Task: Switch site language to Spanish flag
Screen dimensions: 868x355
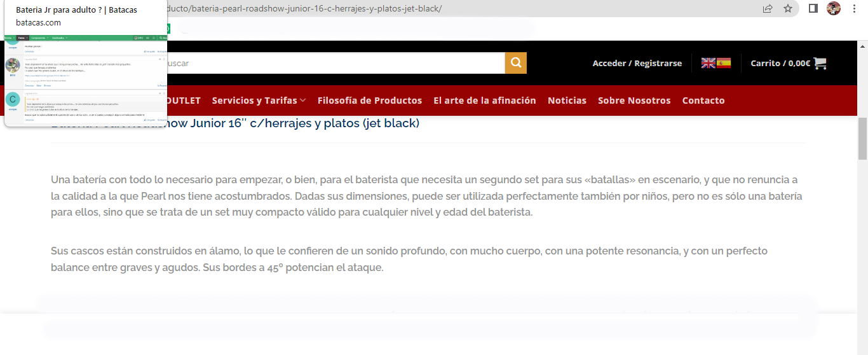Action: pyautogui.click(x=724, y=63)
